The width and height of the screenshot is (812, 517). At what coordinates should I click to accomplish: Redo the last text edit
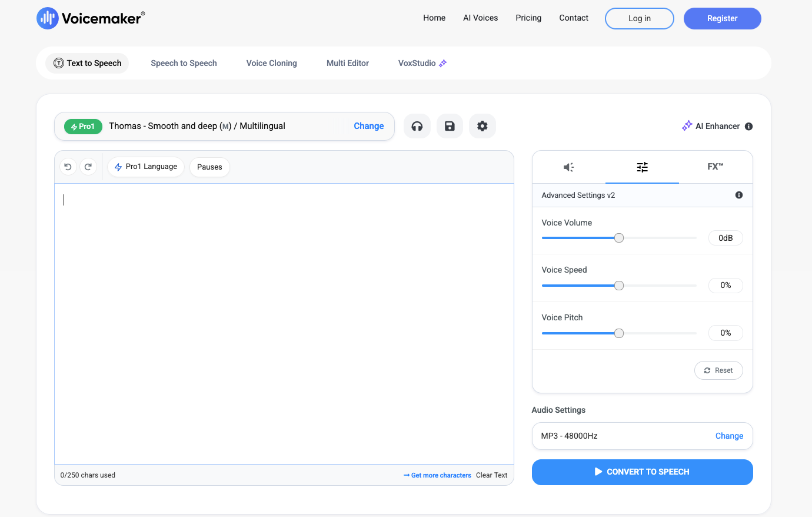coord(88,167)
